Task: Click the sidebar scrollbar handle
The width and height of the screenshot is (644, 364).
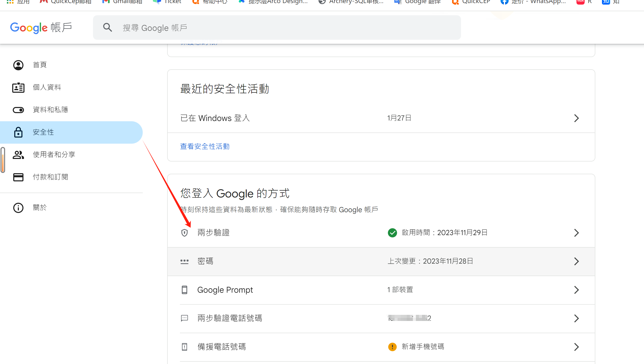Action: coord(3,160)
